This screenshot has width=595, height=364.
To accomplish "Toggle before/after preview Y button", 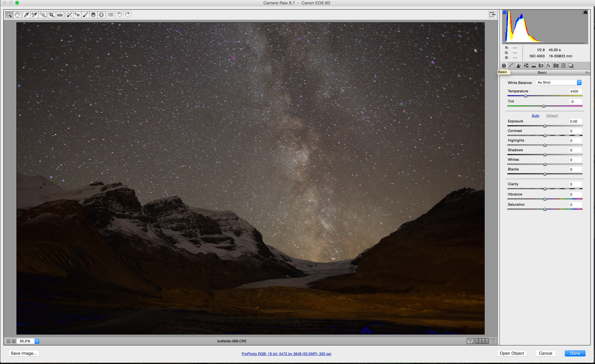I will (x=470, y=341).
